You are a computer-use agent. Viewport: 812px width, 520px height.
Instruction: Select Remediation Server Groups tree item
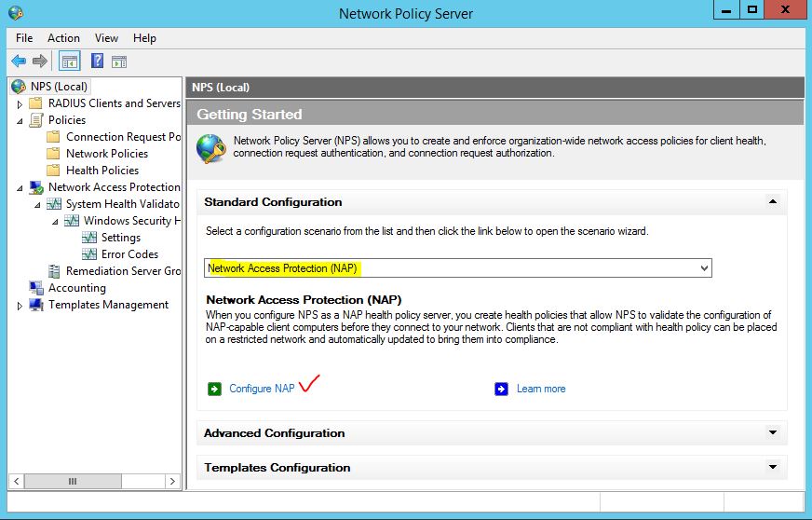[123, 270]
